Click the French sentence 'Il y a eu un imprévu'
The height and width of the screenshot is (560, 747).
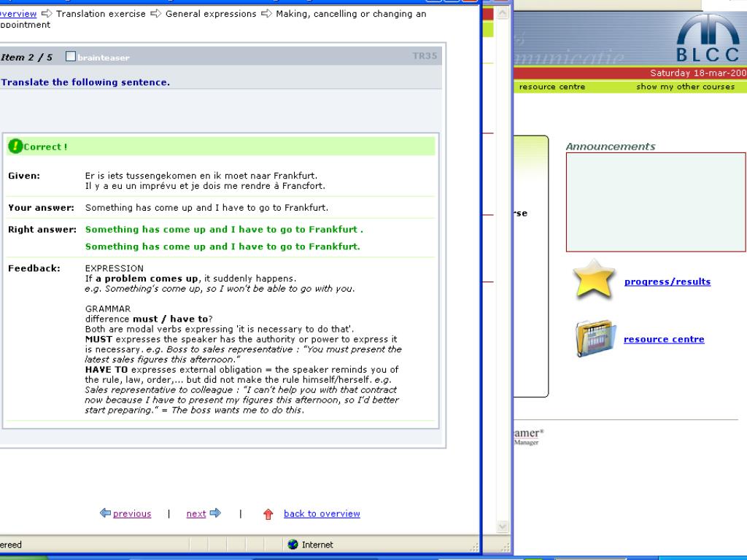pos(205,186)
